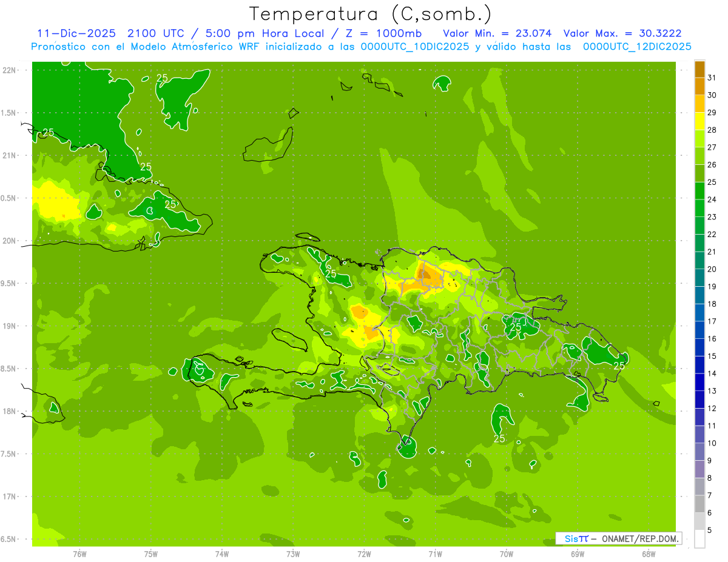Click the latitude label '21N'
Screen dimensions: 728x562
click(9, 155)
